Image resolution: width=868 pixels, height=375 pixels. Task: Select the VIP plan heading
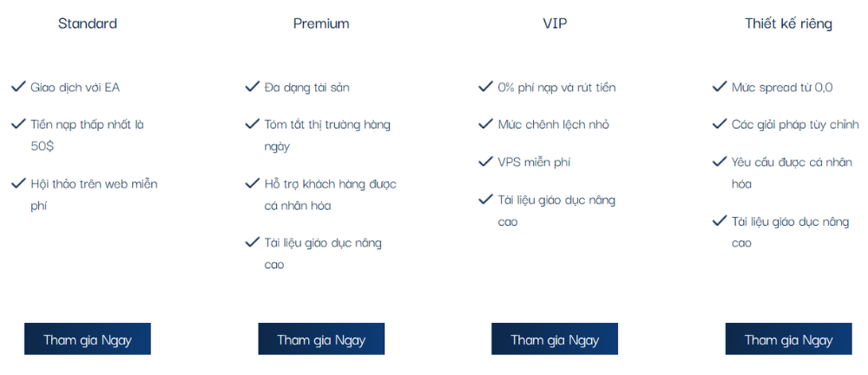555,23
